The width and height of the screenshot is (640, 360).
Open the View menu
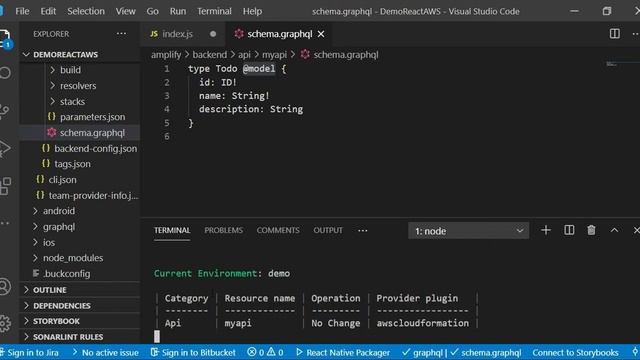(125, 11)
